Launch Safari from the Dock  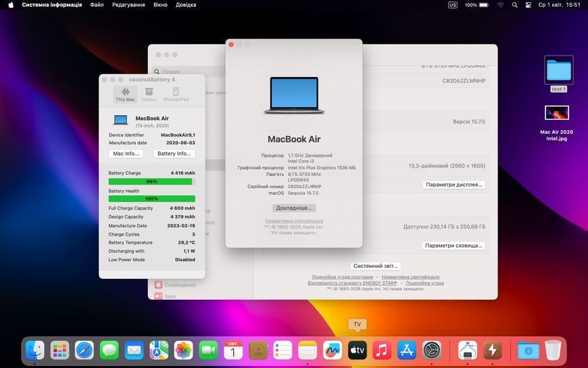84,350
